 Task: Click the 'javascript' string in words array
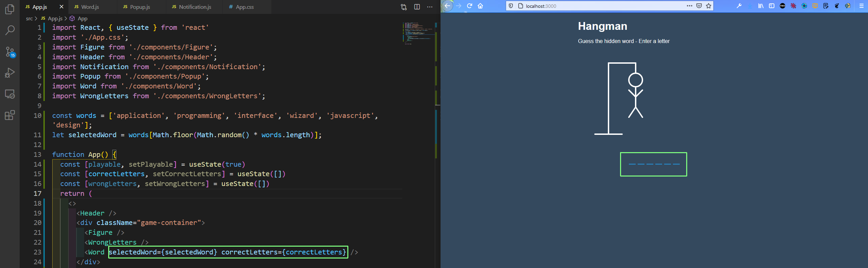350,116
